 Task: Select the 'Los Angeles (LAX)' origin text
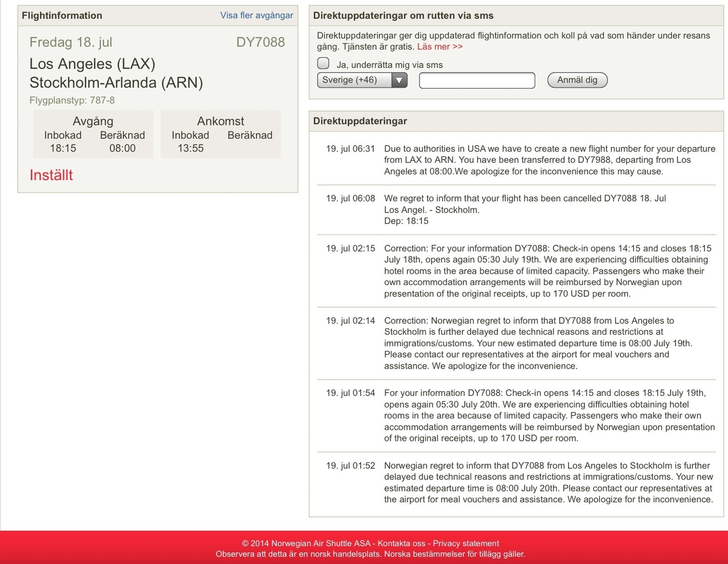[92, 64]
